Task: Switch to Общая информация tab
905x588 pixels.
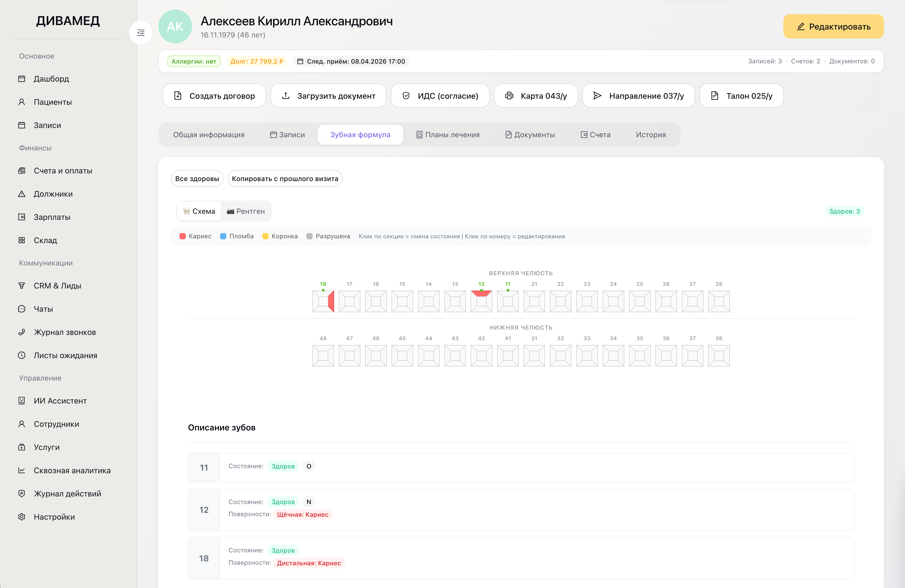Action: 209,135
